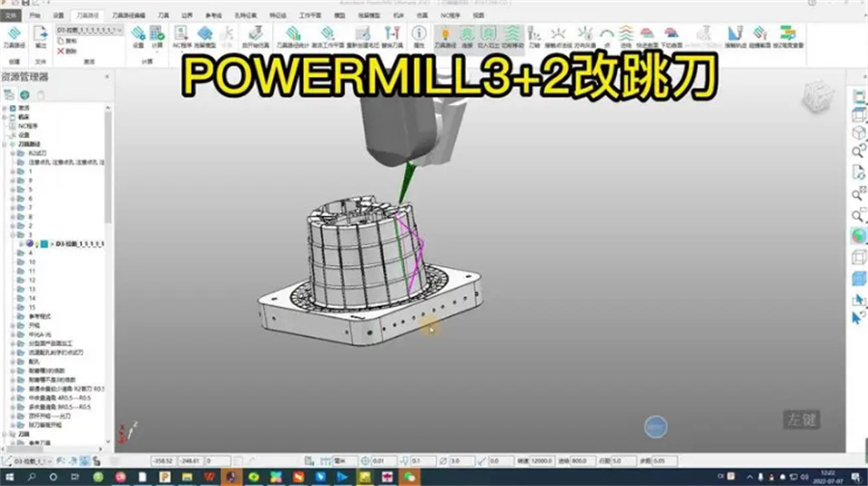Viewport: 868px width, 486px height.
Task: Click the Windows Start button
Action: click(10, 476)
